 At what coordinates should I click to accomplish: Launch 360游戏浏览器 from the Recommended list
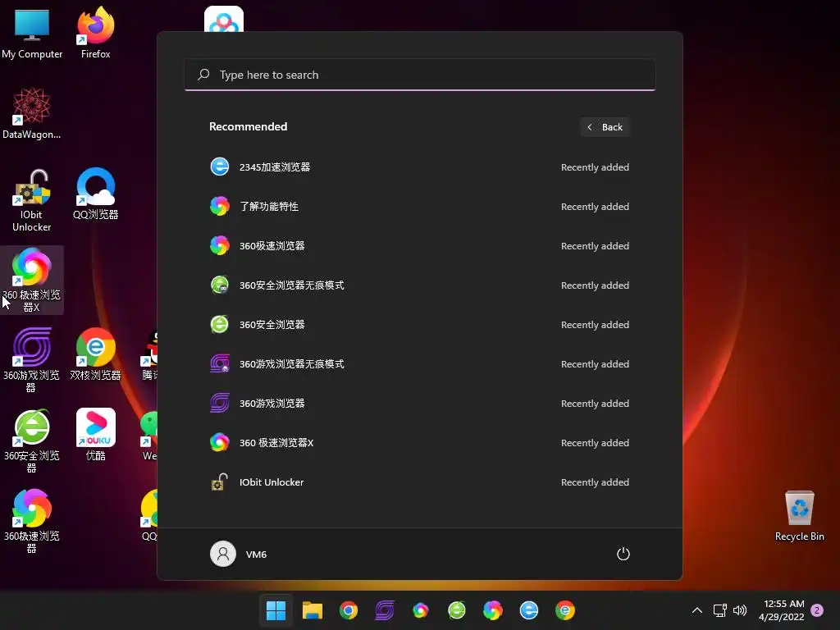tap(419, 404)
